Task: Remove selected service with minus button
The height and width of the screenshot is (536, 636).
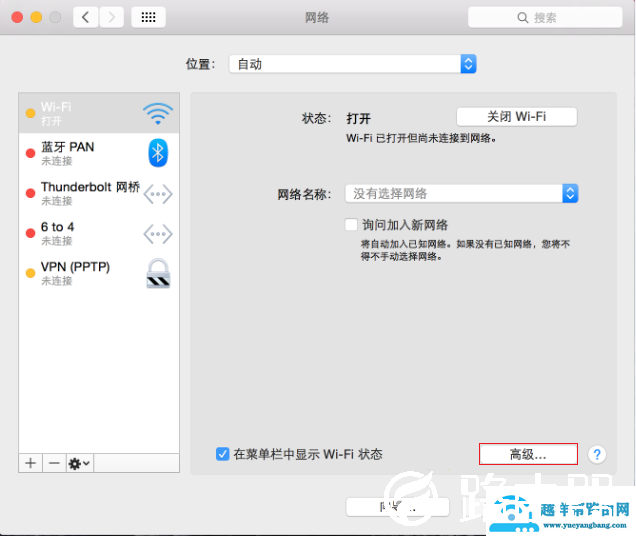Action: [54, 463]
